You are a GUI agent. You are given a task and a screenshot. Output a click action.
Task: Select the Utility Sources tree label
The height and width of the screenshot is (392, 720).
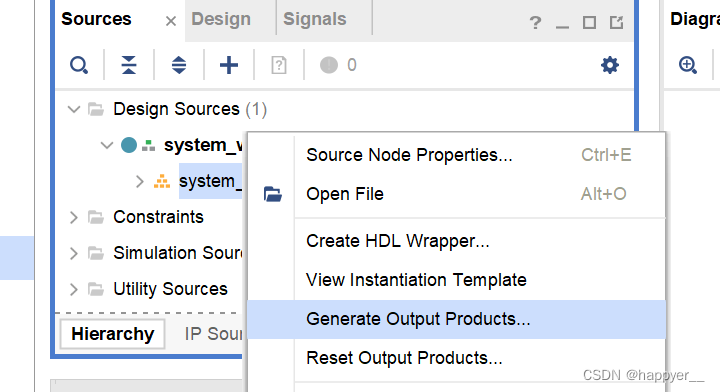[170, 289]
